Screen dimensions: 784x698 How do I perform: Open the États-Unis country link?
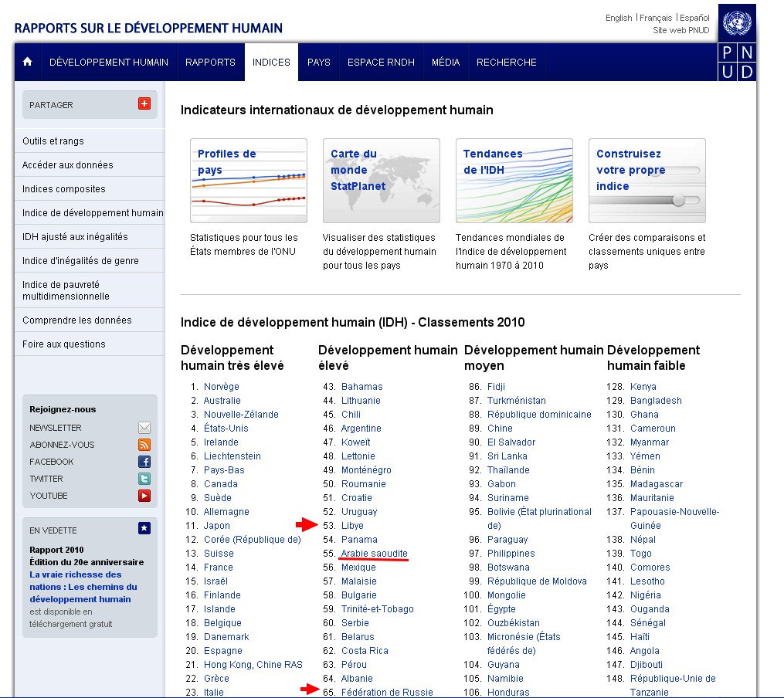click(x=226, y=429)
